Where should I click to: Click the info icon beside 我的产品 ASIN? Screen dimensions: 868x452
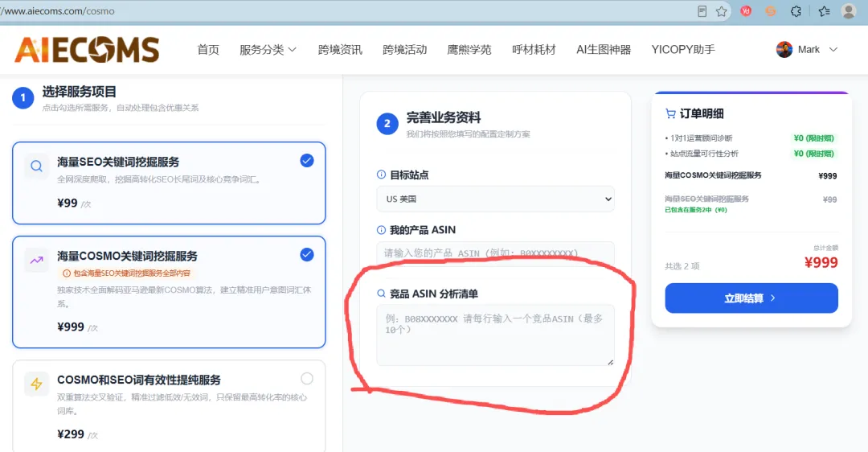(382, 230)
